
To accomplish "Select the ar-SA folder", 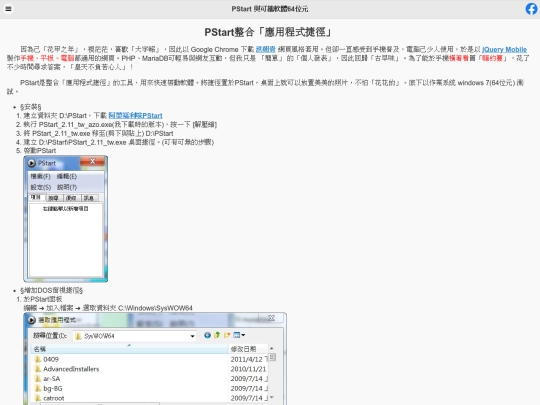I will coord(52,378).
